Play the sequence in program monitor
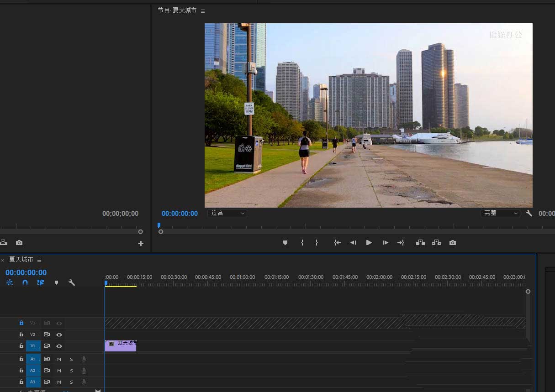 coord(369,243)
